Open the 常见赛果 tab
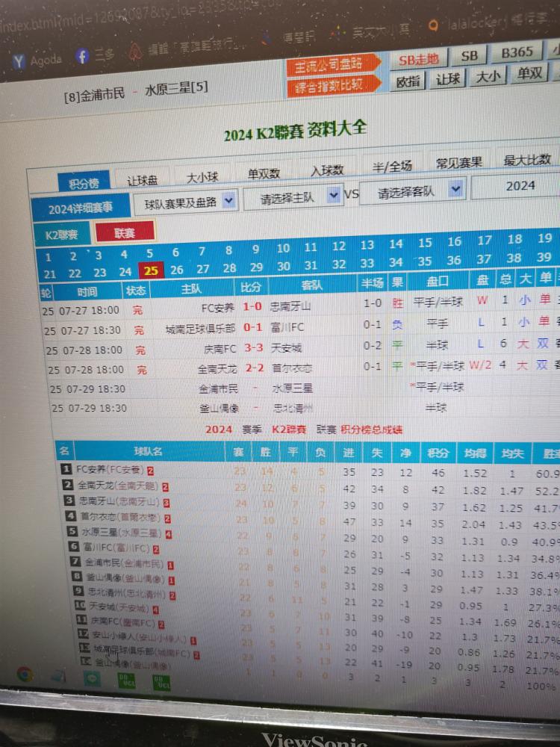This screenshot has height=747, width=560. [x=459, y=162]
